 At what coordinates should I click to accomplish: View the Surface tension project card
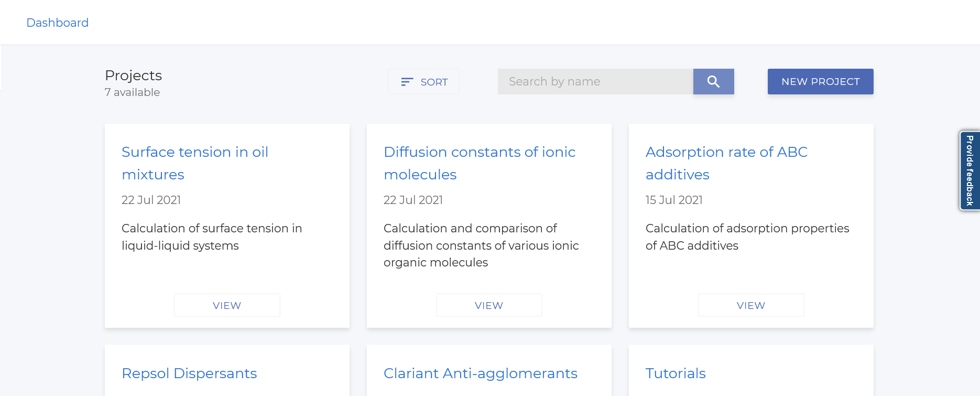click(227, 305)
